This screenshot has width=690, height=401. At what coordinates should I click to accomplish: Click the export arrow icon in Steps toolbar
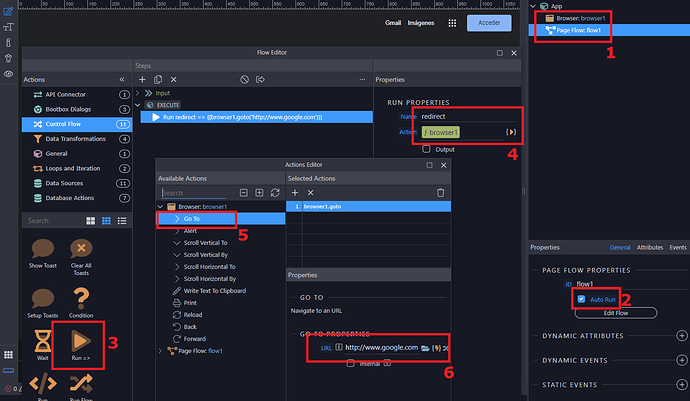click(x=260, y=80)
